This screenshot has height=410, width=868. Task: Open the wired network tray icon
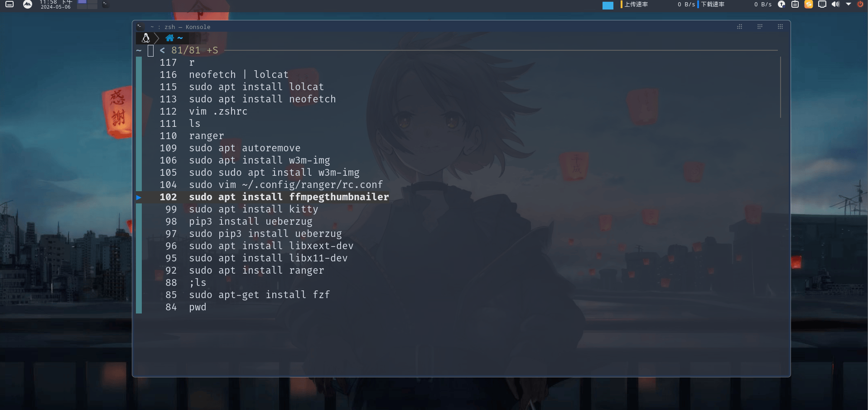click(x=822, y=5)
